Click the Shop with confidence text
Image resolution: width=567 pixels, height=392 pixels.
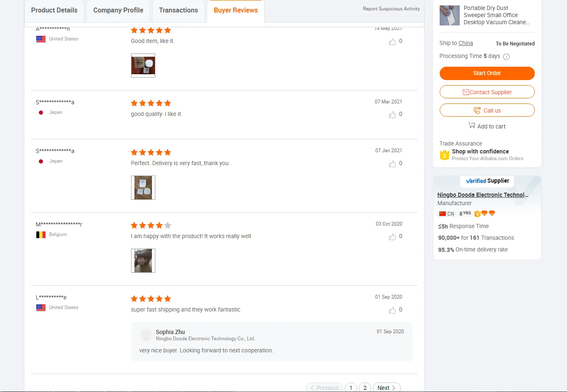coord(480,151)
